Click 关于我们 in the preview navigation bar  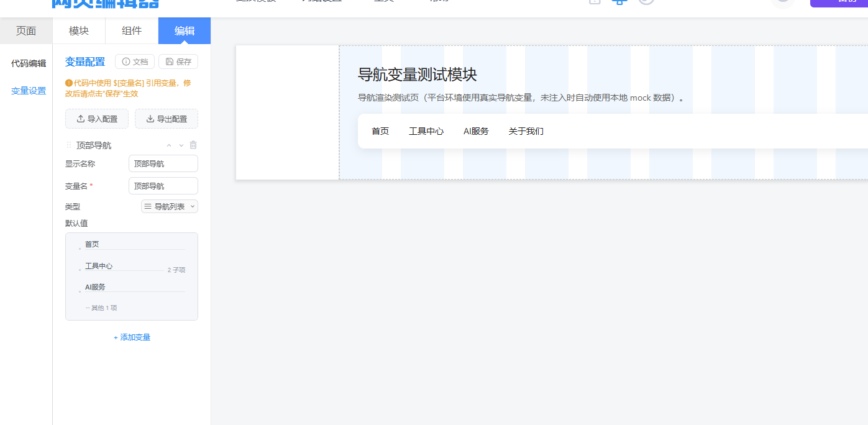tap(526, 131)
